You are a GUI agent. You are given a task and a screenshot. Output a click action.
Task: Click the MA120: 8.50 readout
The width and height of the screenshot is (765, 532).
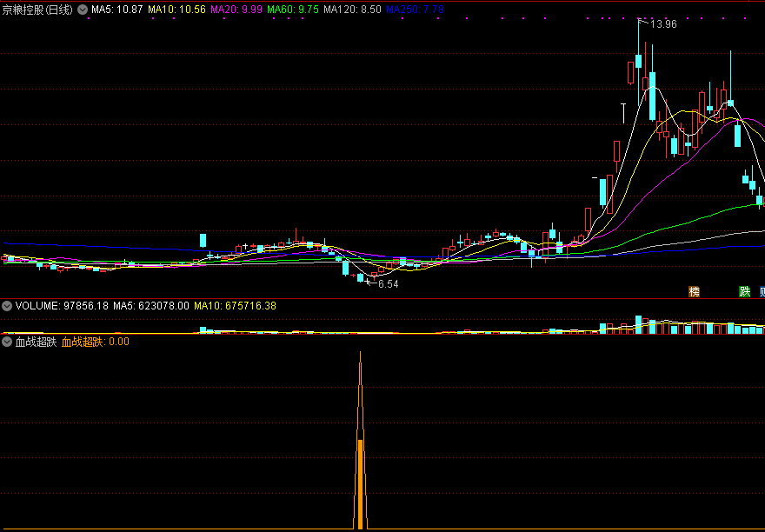pos(353,10)
